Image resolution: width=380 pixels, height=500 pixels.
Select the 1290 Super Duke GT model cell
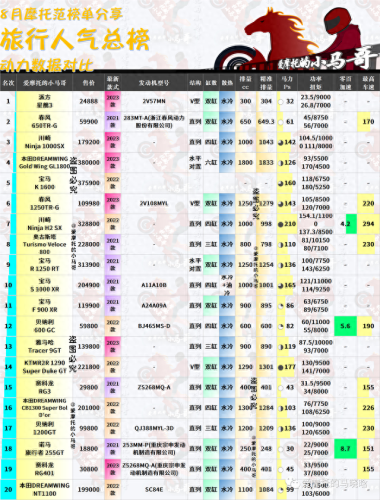pos(44,367)
